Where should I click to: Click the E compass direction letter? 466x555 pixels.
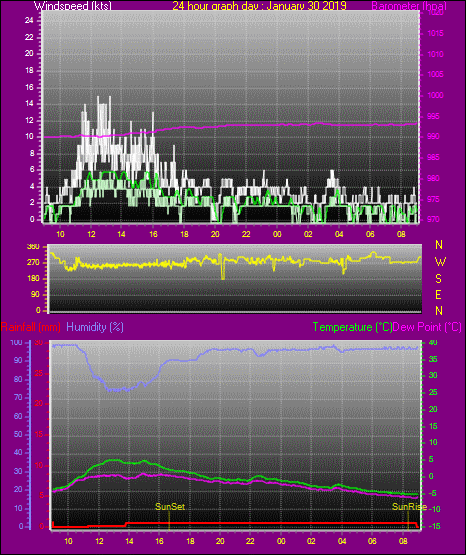(x=438, y=295)
